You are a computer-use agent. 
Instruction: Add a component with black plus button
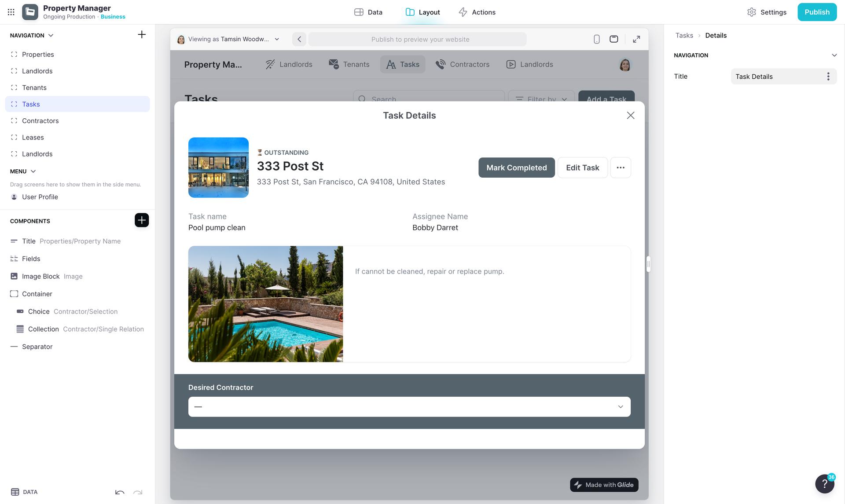coord(142,220)
